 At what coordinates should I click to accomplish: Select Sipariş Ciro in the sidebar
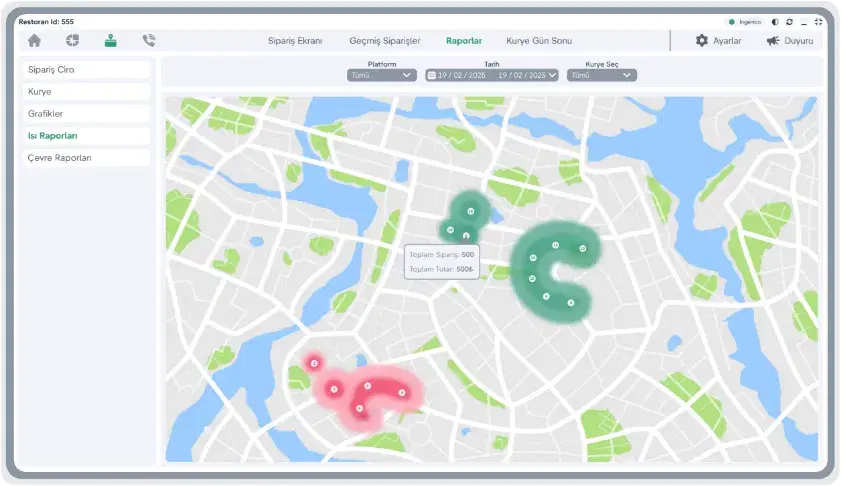[x=86, y=70]
